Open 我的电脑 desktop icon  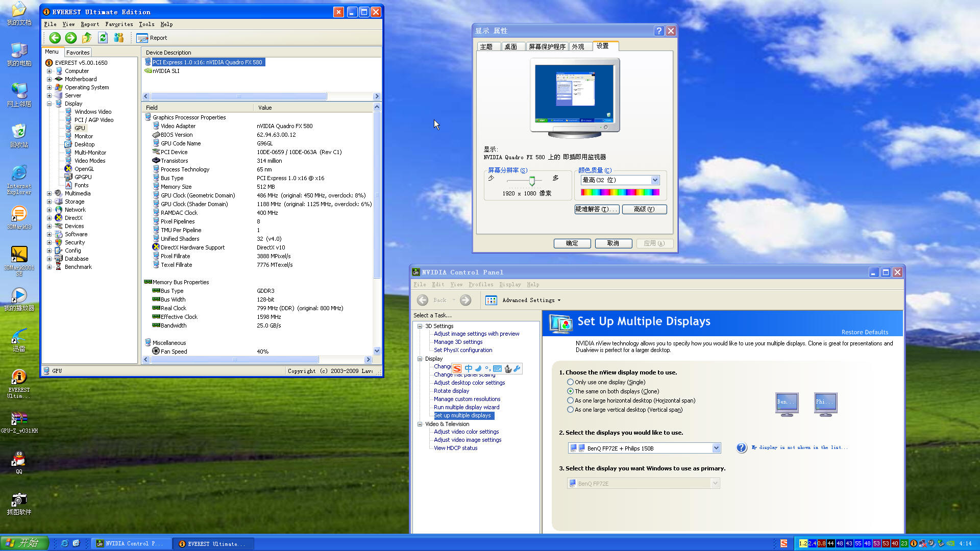(x=19, y=55)
